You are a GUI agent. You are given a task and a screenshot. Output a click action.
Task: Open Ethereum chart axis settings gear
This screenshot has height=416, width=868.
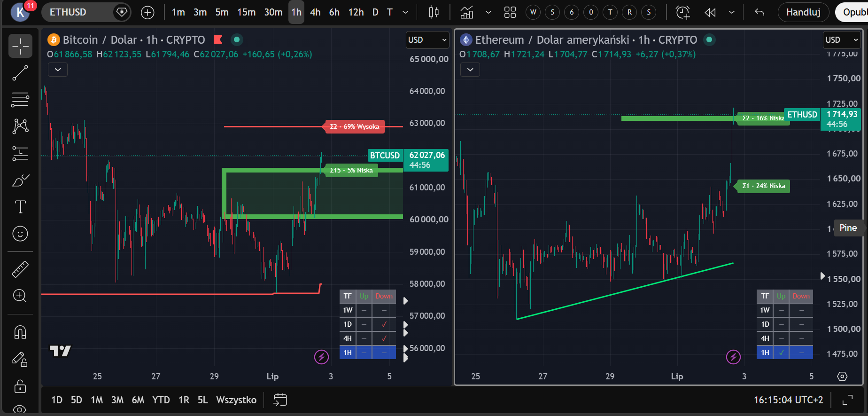[x=842, y=377]
